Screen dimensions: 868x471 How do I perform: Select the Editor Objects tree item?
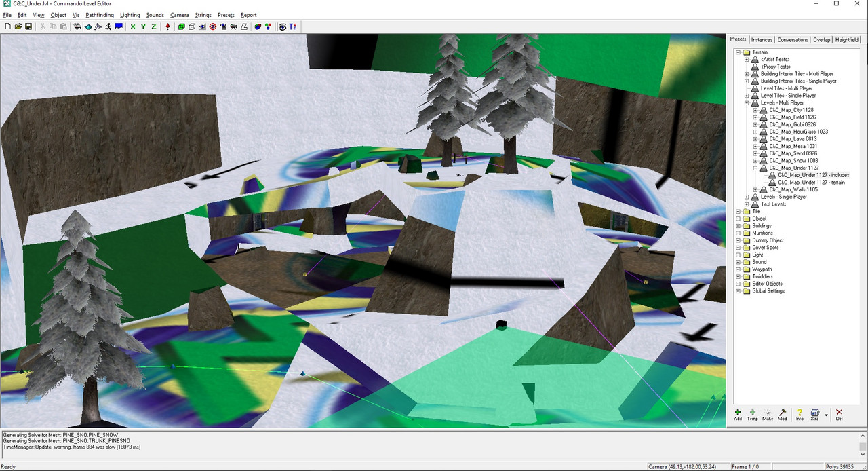coord(767,284)
